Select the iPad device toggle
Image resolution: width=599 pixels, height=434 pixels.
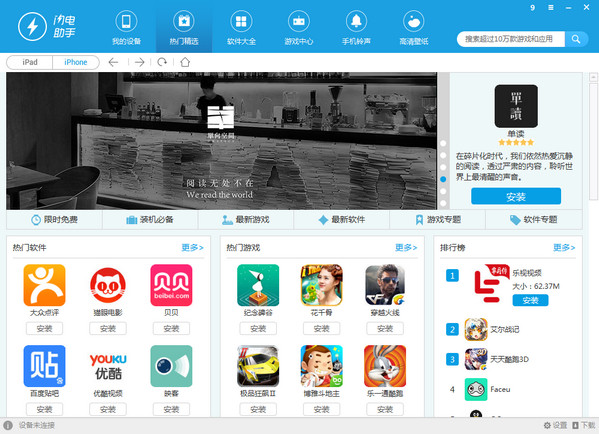click(30, 62)
